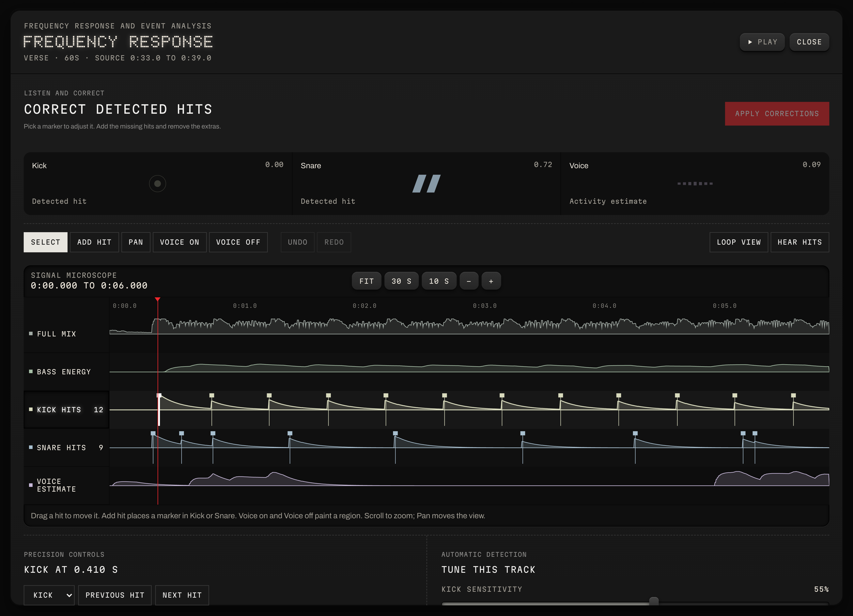Click the Voice activity dotted indicator

(x=695, y=184)
